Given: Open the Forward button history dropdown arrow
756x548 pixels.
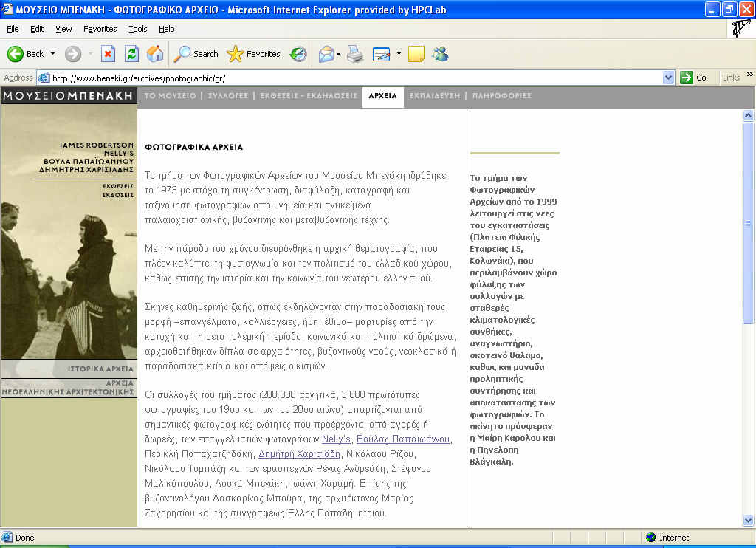Looking at the screenshot, I should pyautogui.click(x=90, y=54).
